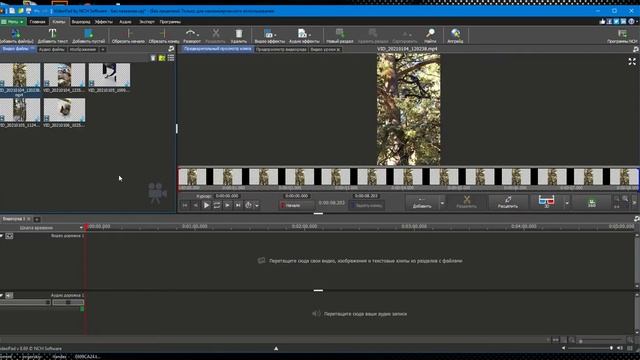Click the Unlink (Расцепить) clip button
This screenshot has width=640, height=360.
point(507,202)
